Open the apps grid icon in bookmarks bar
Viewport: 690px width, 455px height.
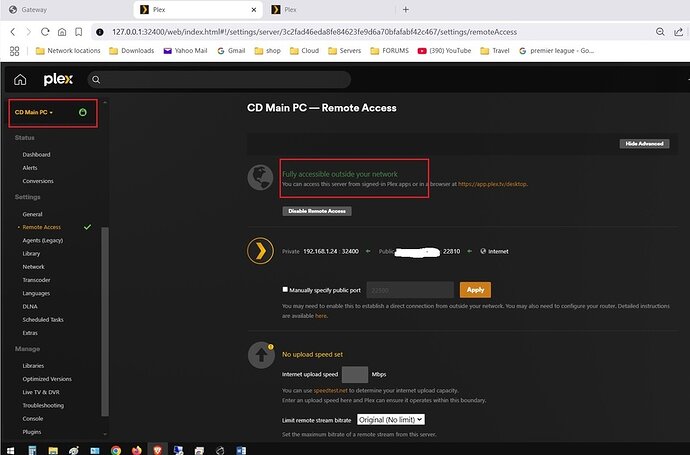tap(15, 51)
